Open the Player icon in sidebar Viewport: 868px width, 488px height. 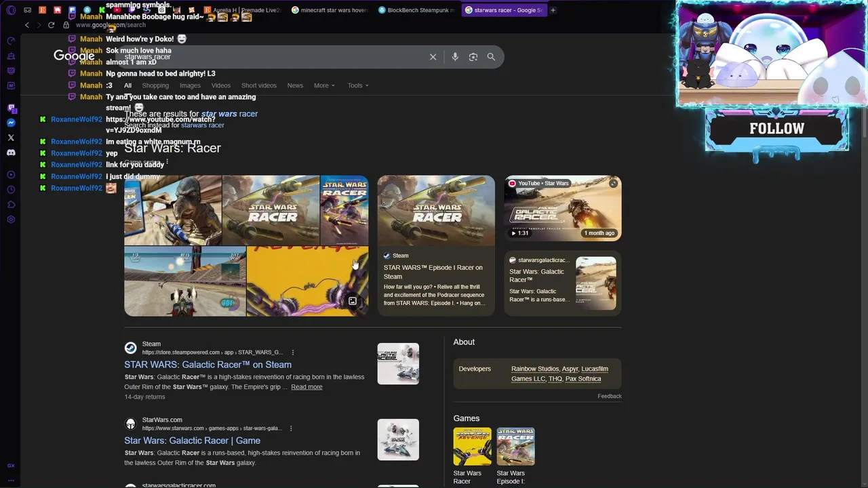click(x=11, y=175)
